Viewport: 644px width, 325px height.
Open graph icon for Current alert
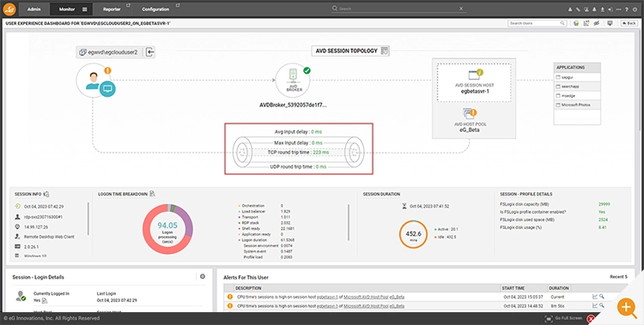[x=595, y=297]
